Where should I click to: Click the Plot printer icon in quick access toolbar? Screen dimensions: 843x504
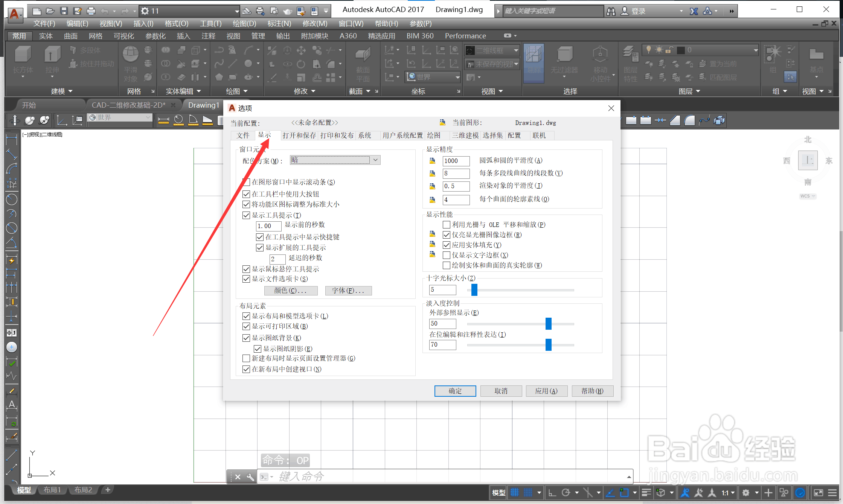[91, 11]
